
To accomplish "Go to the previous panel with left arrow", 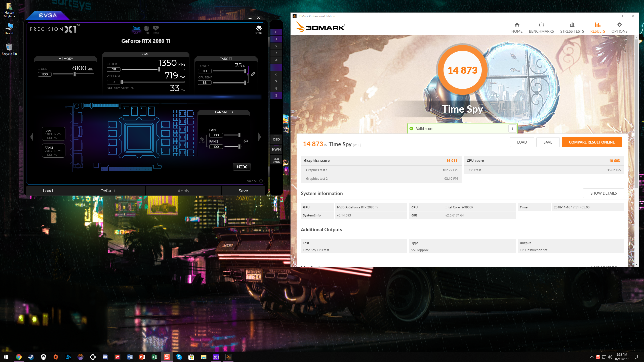I will pyautogui.click(x=32, y=137).
